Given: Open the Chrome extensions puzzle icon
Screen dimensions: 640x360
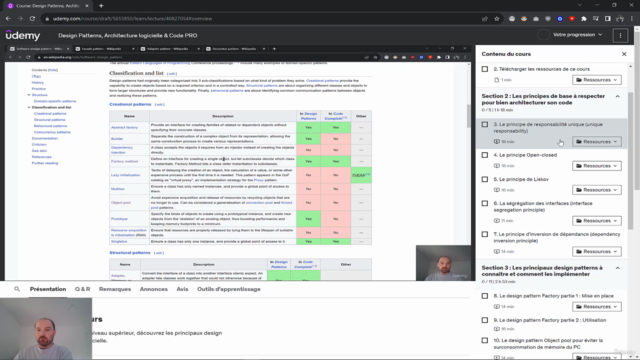Looking at the screenshot, I should click(x=584, y=19).
